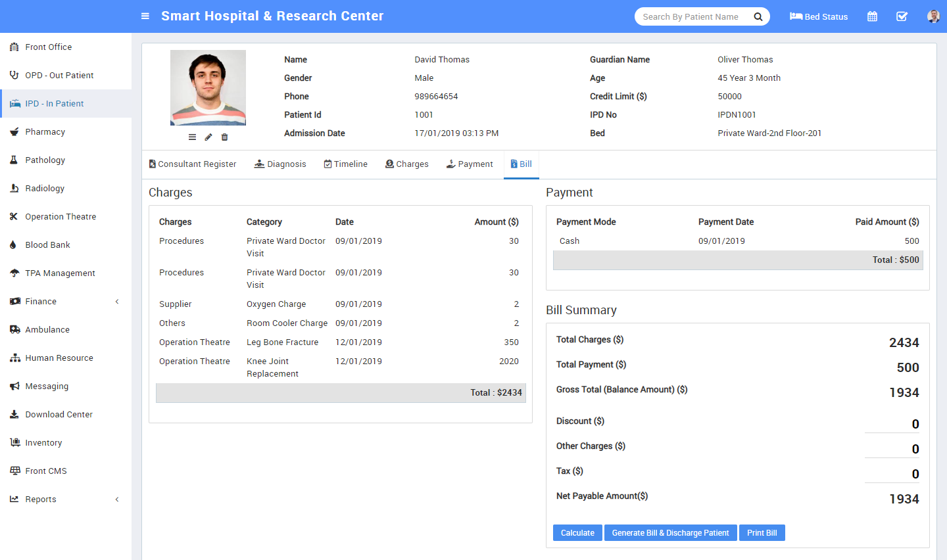Image resolution: width=947 pixels, height=560 pixels.
Task: Switch to the Charges tab
Action: (x=407, y=164)
